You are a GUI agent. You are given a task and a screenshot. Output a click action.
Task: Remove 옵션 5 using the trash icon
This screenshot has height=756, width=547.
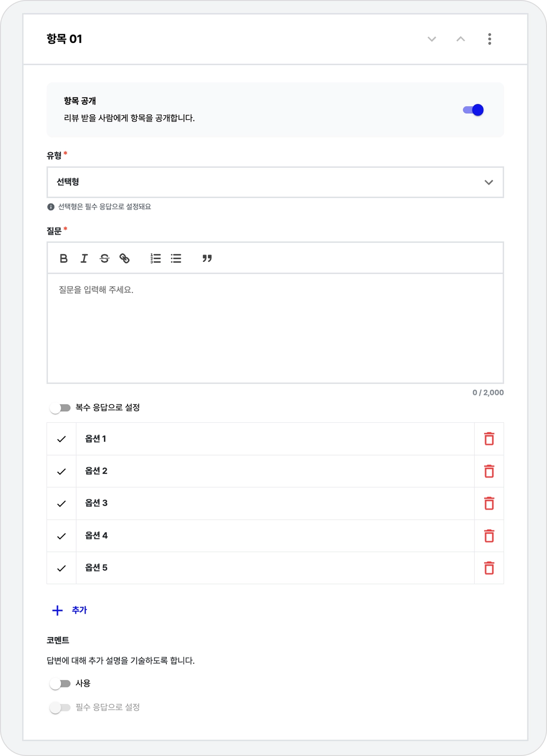489,568
